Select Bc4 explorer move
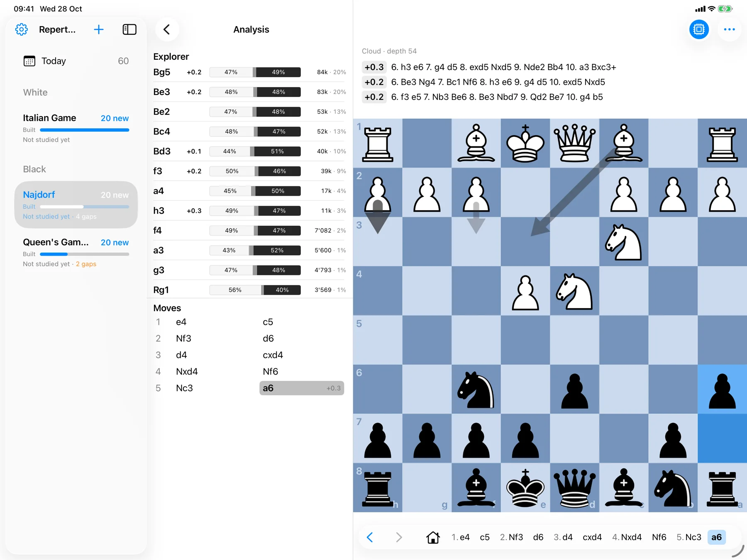Image resolution: width=747 pixels, height=560 pixels. [249, 131]
